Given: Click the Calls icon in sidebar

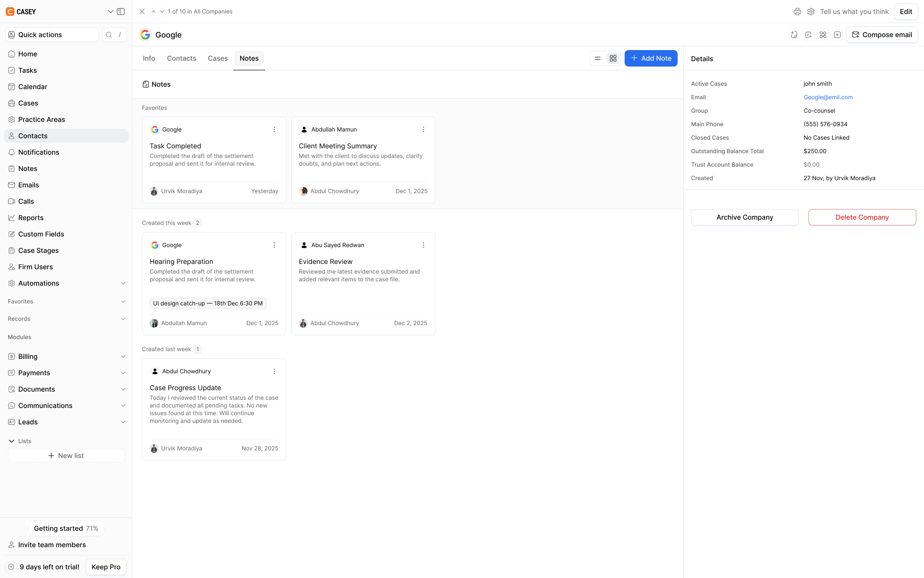Looking at the screenshot, I should click(x=12, y=201).
